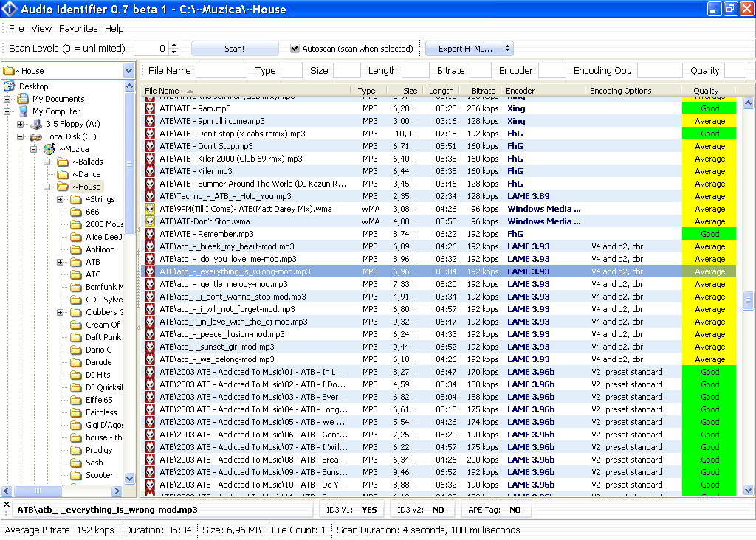This screenshot has height=540, width=756.
Task: Collapse the ~House folder node
Action: coord(47,187)
